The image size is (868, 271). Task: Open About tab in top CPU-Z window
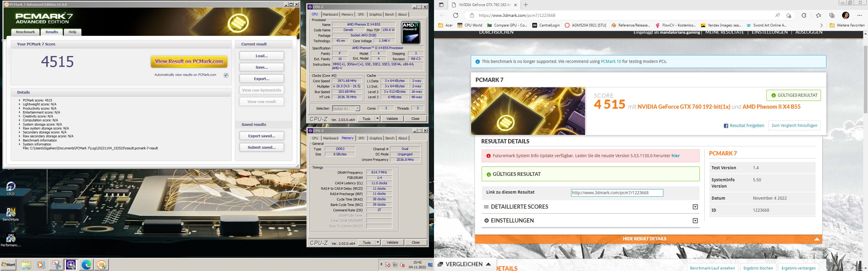pos(402,14)
